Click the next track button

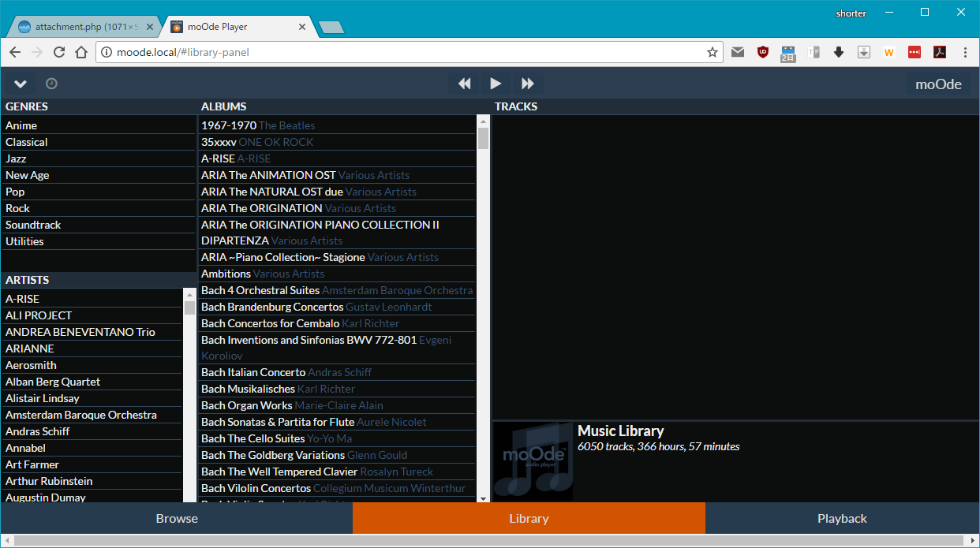pyautogui.click(x=527, y=83)
